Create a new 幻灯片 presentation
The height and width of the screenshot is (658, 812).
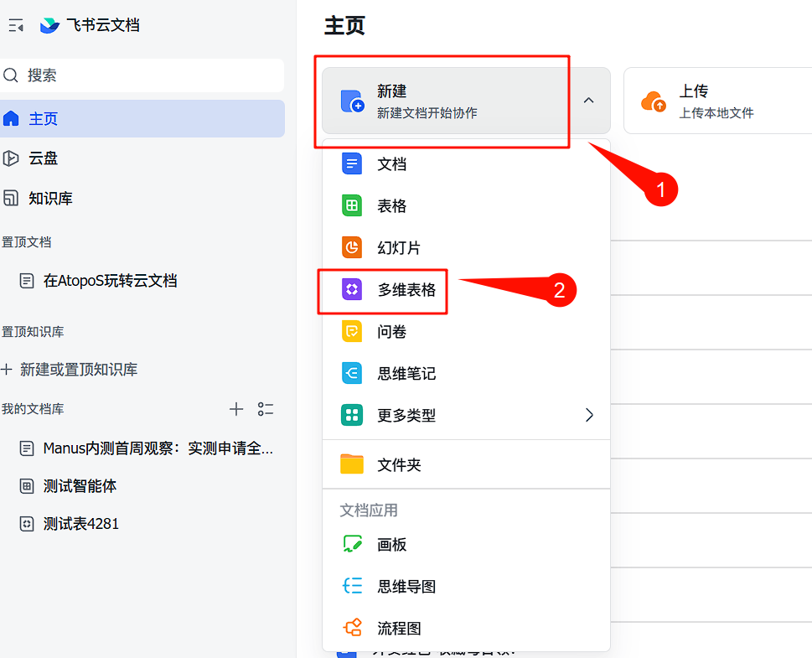(466, 247)
